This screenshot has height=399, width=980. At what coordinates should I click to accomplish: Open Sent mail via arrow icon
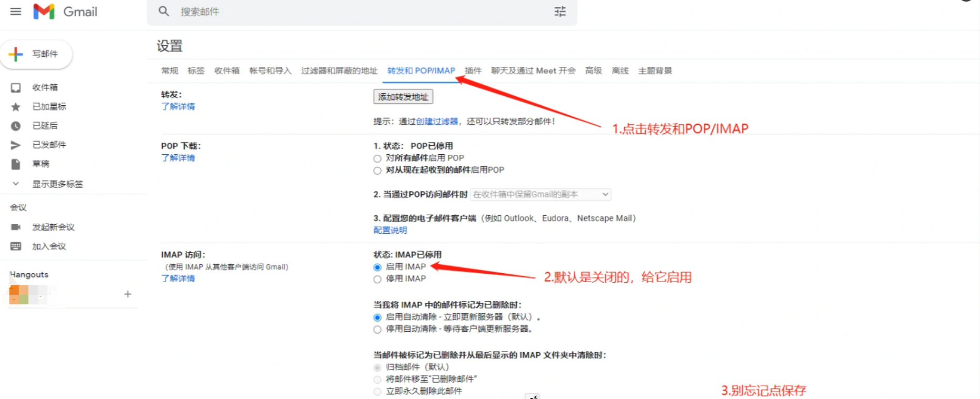(16, 145)
